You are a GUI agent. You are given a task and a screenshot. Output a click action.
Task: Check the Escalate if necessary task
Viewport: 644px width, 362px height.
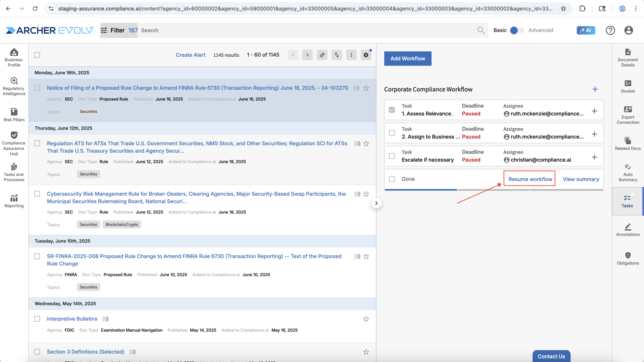[392, 156]
